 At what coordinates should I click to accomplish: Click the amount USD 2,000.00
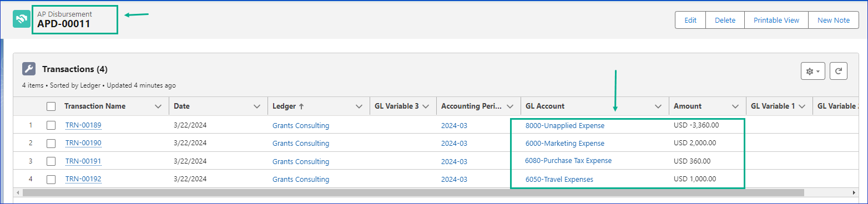click(x=695, y=143)
